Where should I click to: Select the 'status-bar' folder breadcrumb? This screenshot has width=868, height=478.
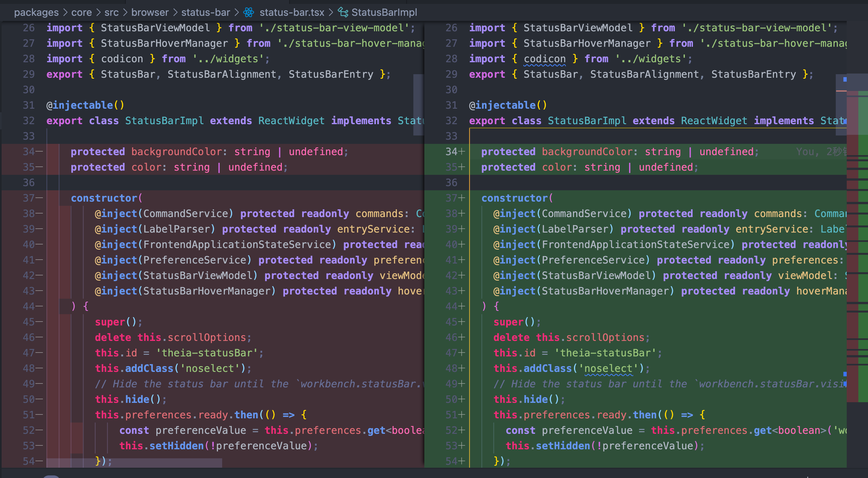(x=205, y=13)
